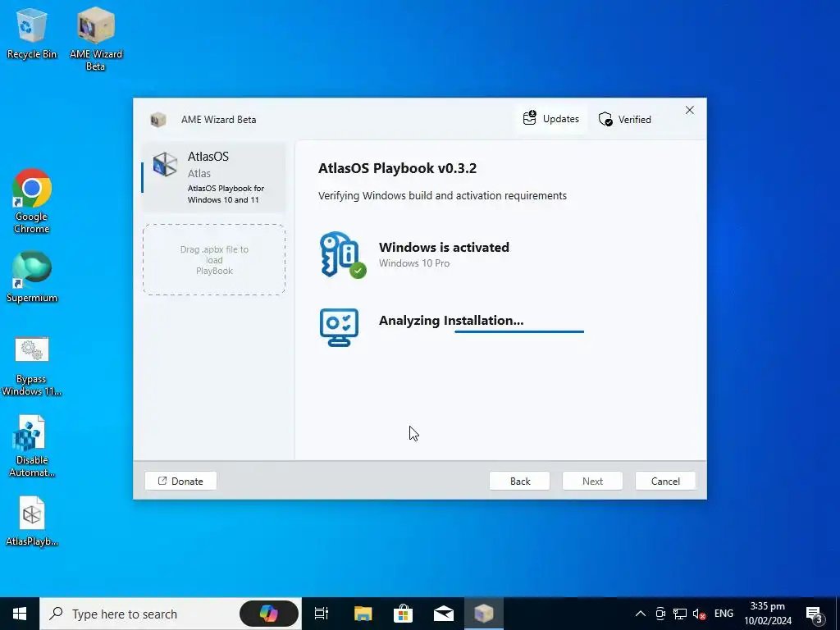
Task: Open File Explorer from the taskbar
Action: [363, 614]
